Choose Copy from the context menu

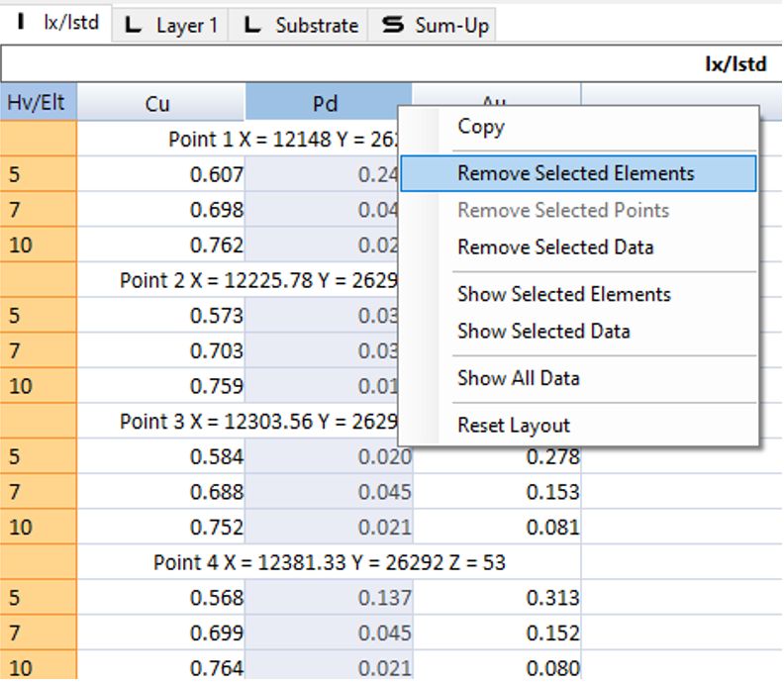pyautogui.click(x=481, y=127)
